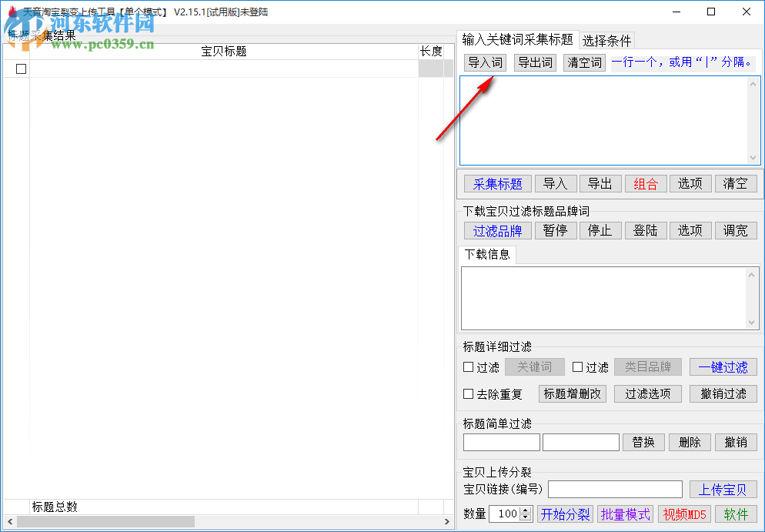Click keyword box scrollbar down arrow

click(753, 158)
